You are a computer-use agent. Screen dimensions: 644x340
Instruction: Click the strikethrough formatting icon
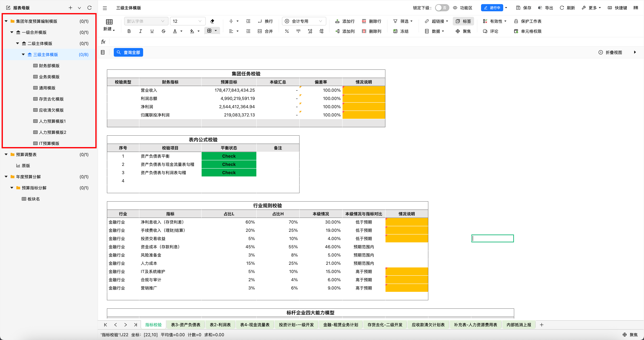164,31
